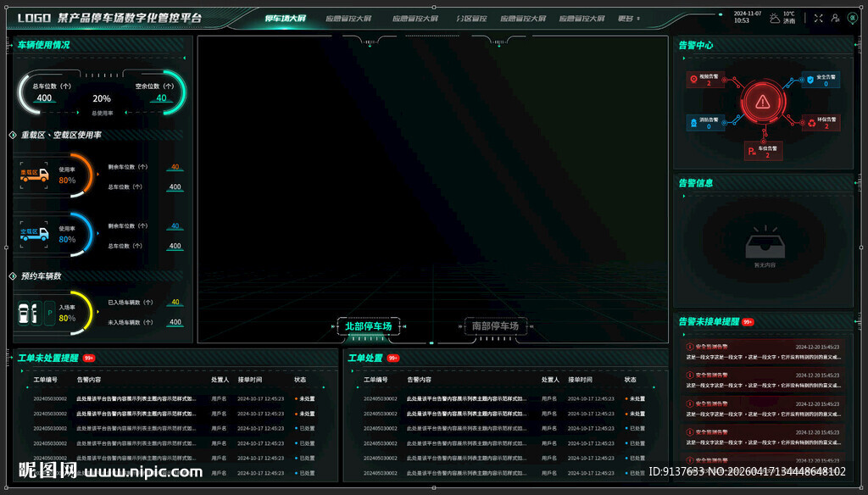Click the 环保告警 recycle icon

point(811,123)
